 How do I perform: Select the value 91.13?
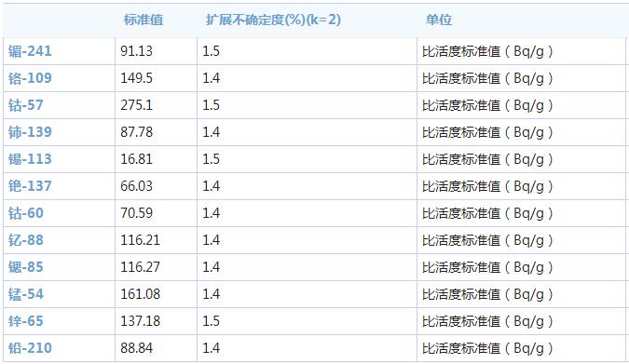coord(136,51)
